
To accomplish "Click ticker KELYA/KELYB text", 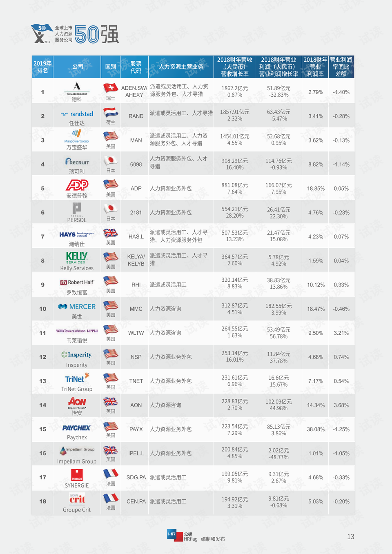I will [136, 260].
